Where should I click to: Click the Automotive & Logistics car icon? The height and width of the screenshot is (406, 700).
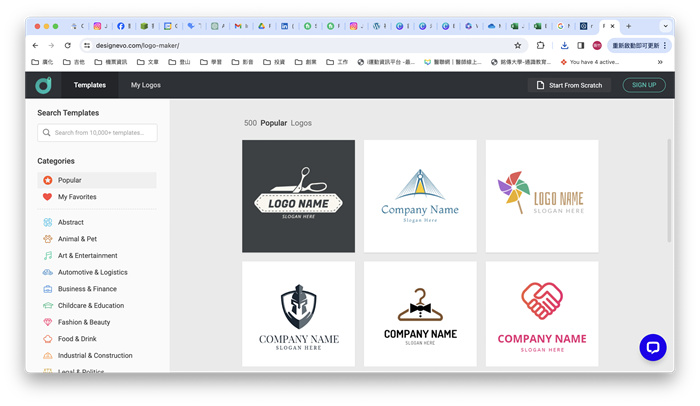[x=47, y=272]
